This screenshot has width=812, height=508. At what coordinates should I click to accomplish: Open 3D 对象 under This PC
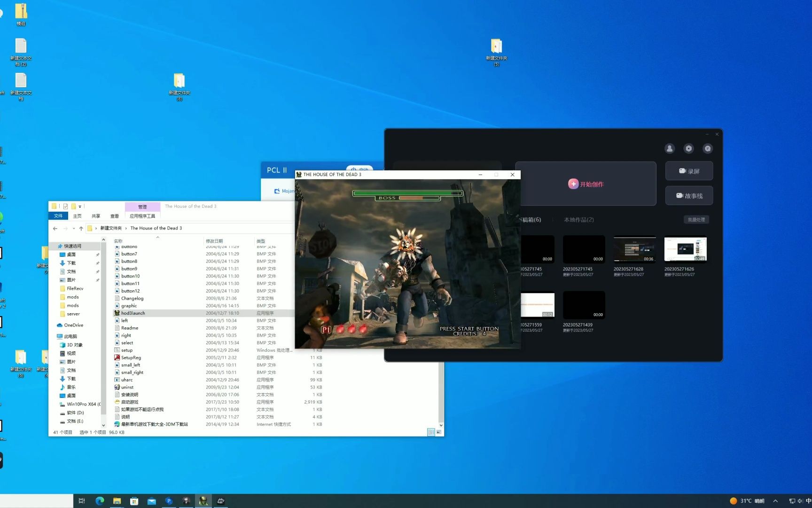pos(74,345)
